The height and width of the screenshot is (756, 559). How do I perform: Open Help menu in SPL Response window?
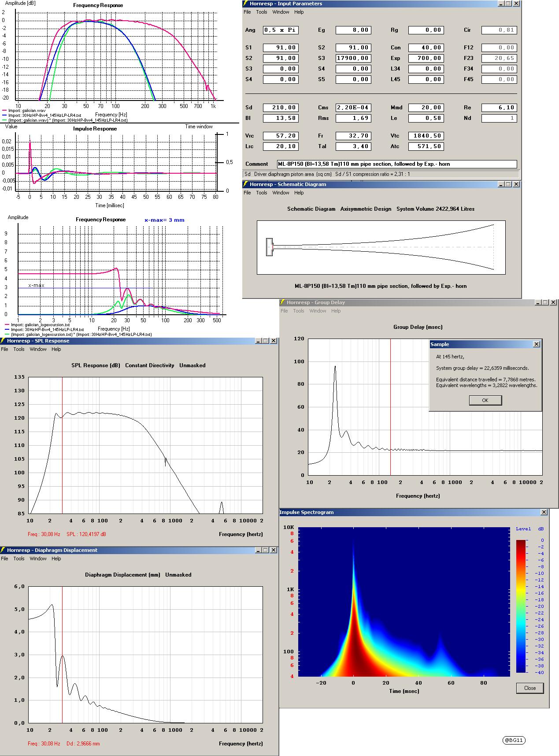pos(56,349)
